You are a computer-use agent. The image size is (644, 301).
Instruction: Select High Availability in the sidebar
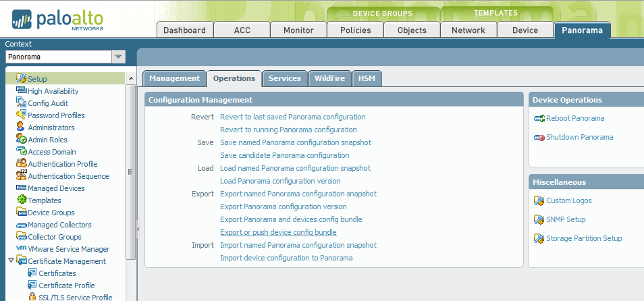(x=53, y=91)
